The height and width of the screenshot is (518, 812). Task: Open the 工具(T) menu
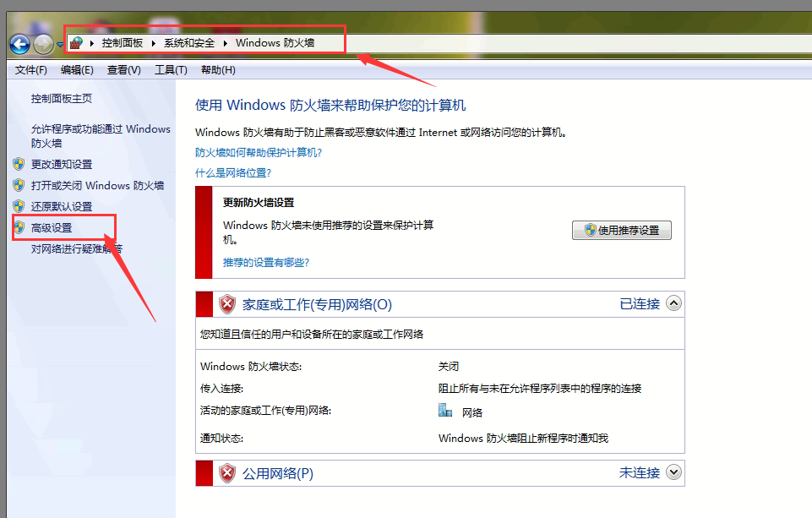170,70
